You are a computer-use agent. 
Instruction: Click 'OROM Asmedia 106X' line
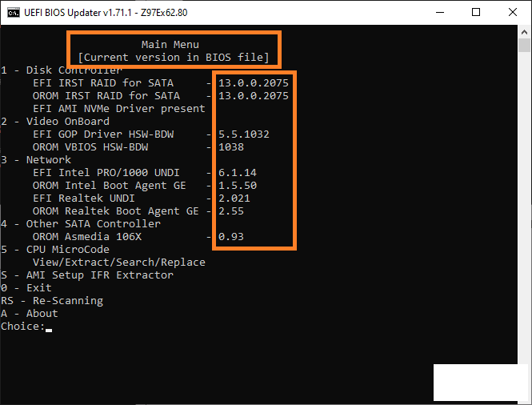pos(87,237)
